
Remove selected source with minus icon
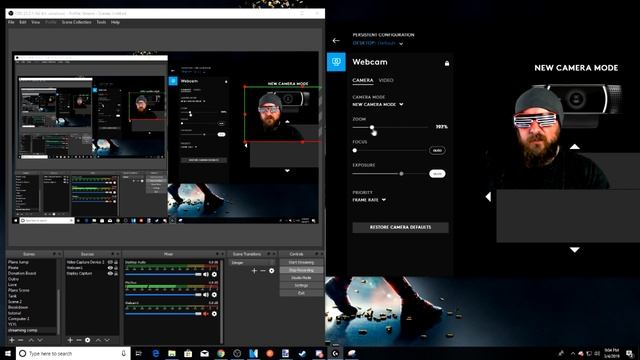click(x=79, y=340)
